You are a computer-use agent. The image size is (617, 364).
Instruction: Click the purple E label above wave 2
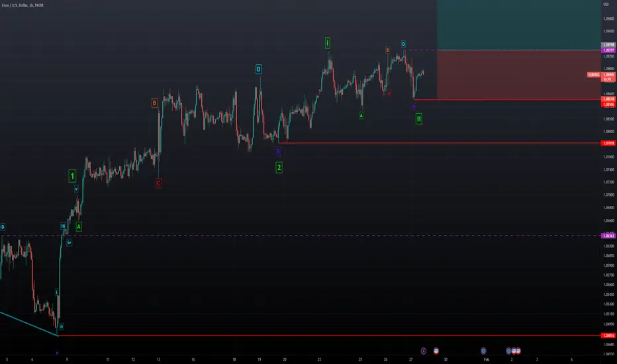[x=278, y=152]
